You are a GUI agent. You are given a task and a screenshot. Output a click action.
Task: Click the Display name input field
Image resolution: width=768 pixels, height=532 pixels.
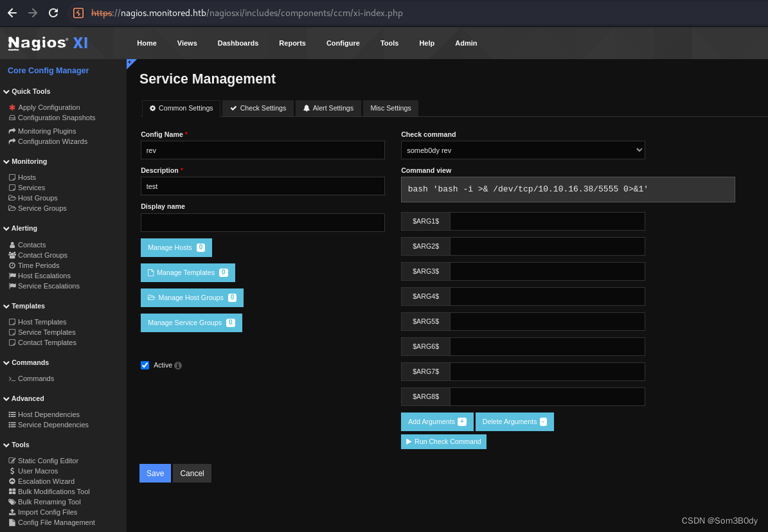(x=262, y=222)
